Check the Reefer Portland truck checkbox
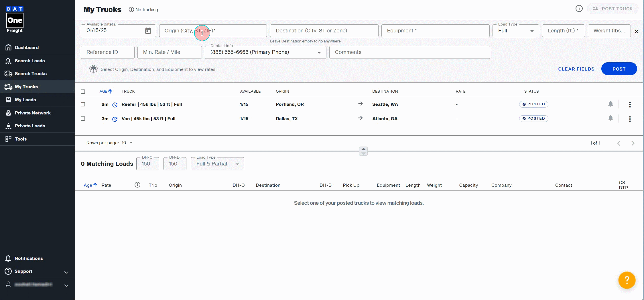This screenshot has height=300, width=644. (x=83, y=104)
